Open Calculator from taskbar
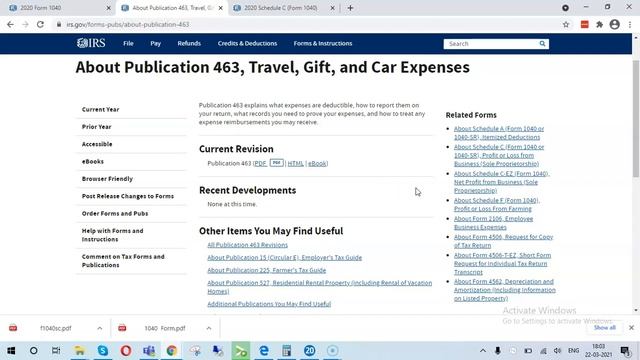This screenshot has height=360, width=640. pyautogui.click(x=287, y=351)
